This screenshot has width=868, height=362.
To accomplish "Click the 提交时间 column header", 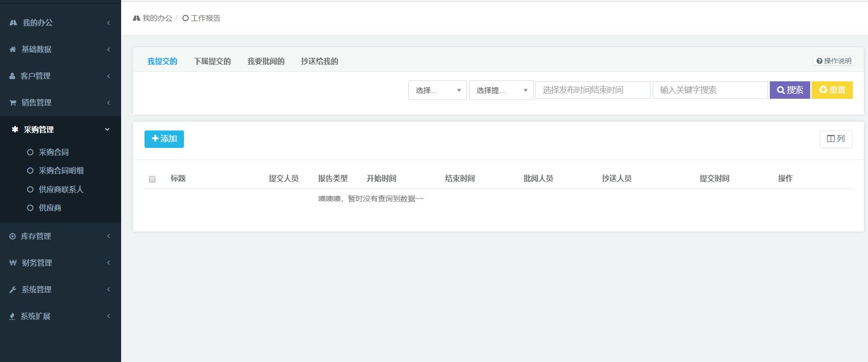I will (714, 179).
